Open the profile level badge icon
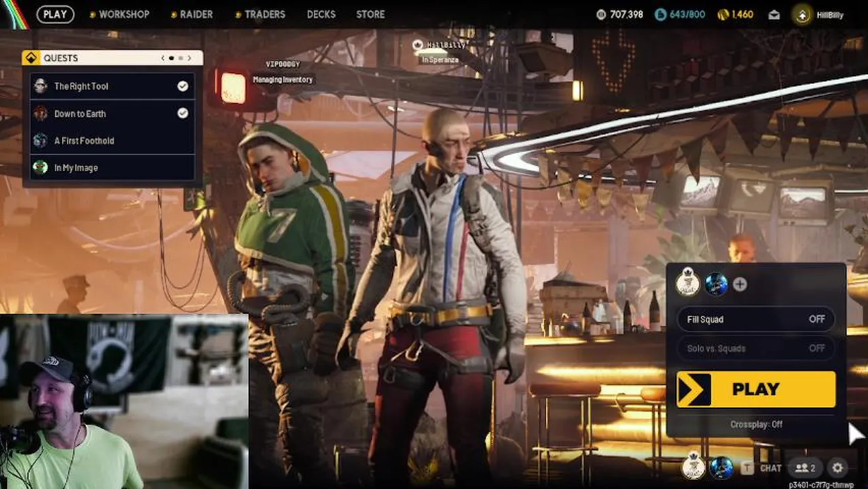868x489 pixels. pos(802,15)
